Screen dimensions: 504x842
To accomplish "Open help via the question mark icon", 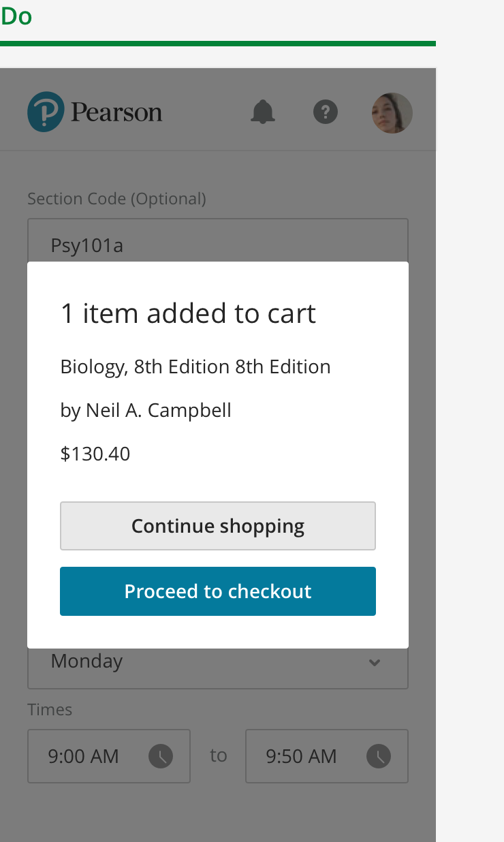I will point(326,112).
